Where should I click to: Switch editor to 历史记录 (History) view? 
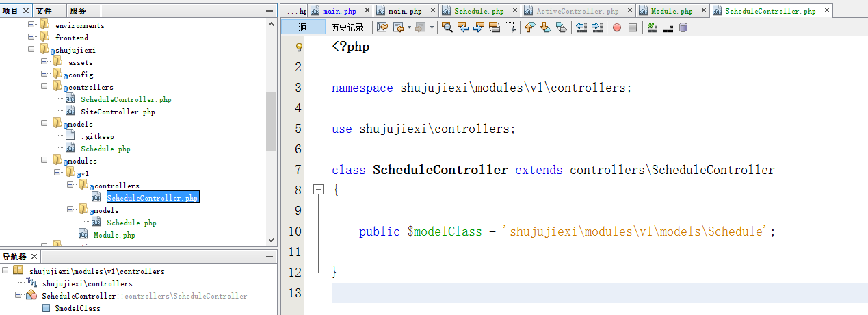347,27
